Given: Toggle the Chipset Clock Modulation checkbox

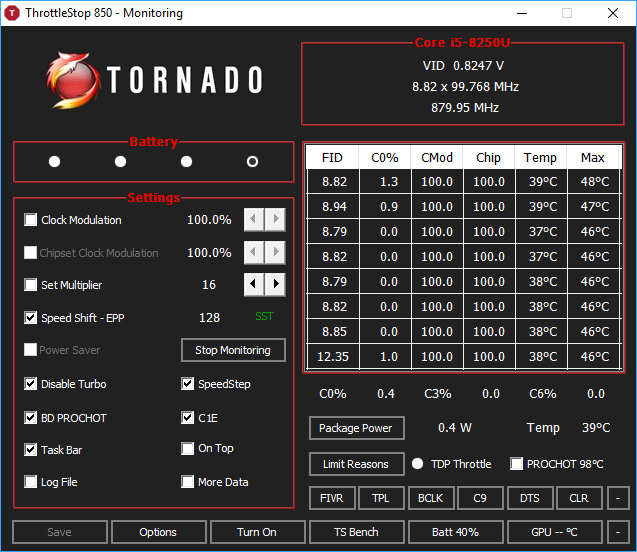Looking at the screenshot, I should (x=30, y=252).
